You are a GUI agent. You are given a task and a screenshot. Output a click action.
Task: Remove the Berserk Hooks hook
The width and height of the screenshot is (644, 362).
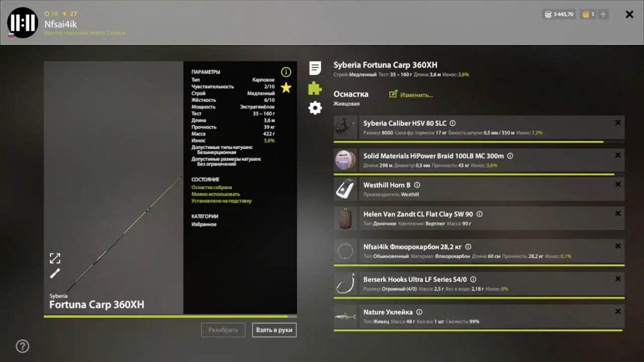tap(618, 278)
